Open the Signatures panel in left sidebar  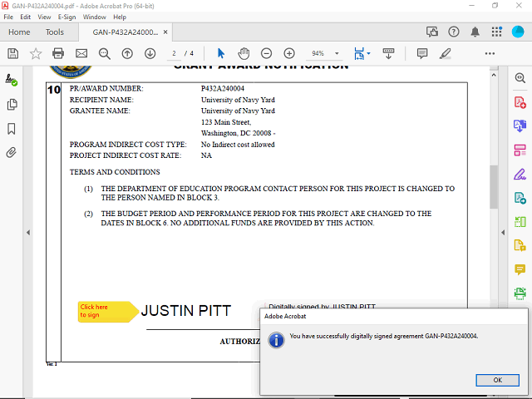pos(12,81)
